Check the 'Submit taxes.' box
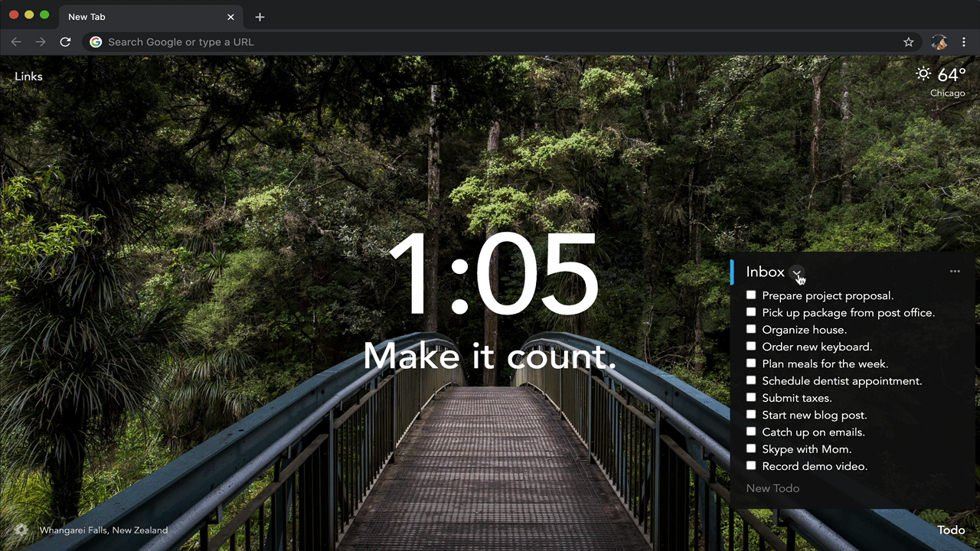 click(x=751, y=397)
